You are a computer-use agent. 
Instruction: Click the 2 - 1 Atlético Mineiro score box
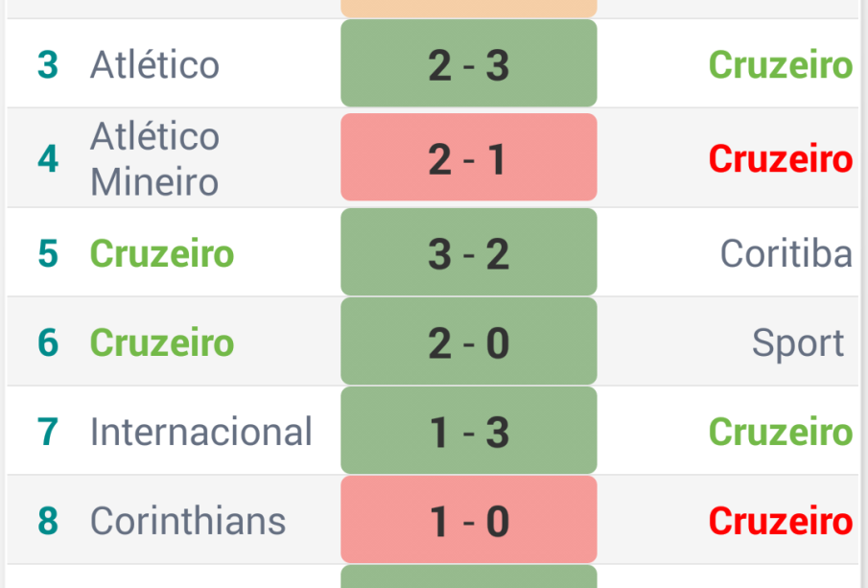click(468, 158)
